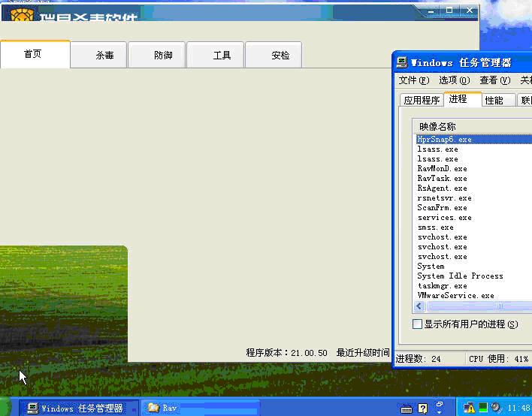Image resolution: width=532 pixels, height=416 pixels.
Task: Click 程序版本: 21.00.50 text
Action: (x=287, y=353)
